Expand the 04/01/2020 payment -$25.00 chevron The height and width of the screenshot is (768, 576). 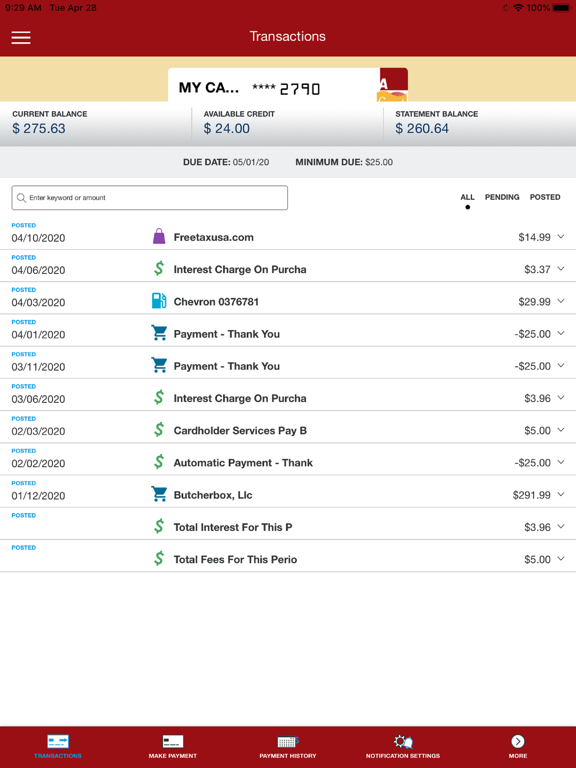pos(561,334)
